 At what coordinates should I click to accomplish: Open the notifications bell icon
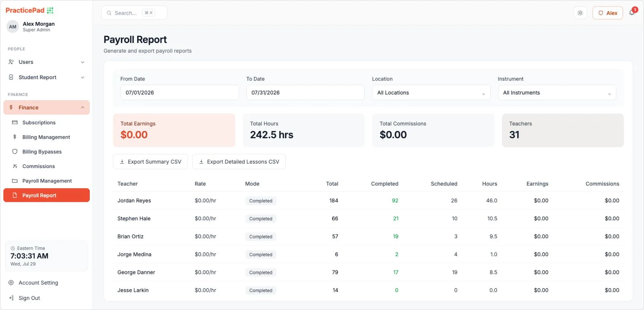point(632,12)
